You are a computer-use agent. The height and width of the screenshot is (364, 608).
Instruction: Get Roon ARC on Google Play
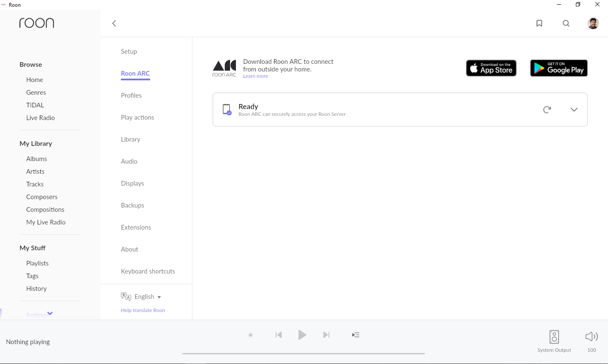[559, 68]
